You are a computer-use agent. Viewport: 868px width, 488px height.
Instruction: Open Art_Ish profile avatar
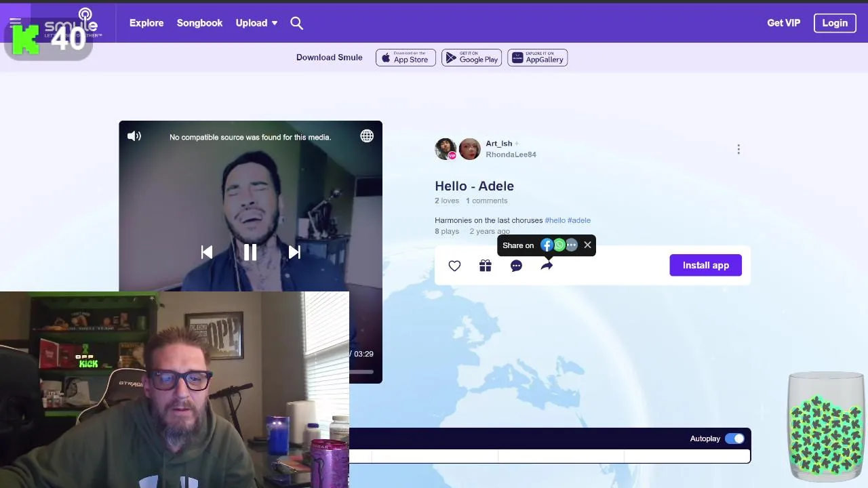pos(446,149)
